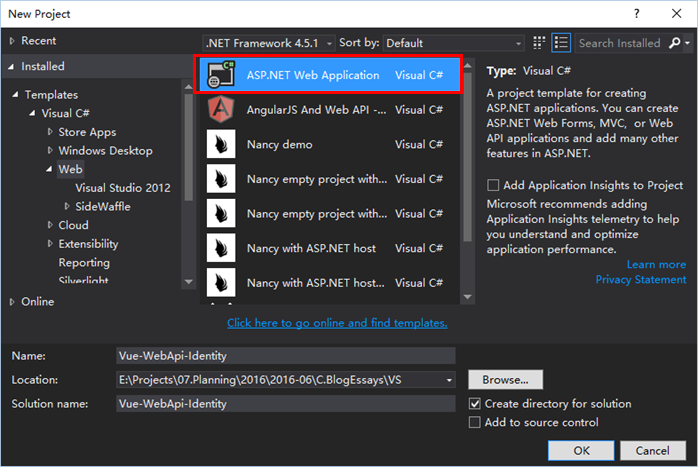Select the Reporting tree item
This screenshot has width=698, height=467.
pyautogui.click(x=84, y=263)
